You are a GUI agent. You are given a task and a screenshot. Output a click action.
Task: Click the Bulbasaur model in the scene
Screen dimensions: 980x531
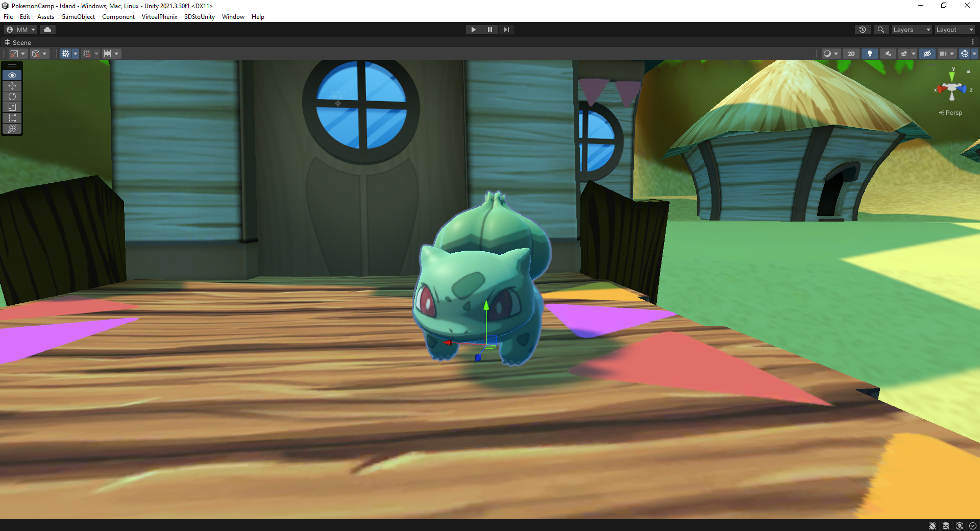click(482, 280)
